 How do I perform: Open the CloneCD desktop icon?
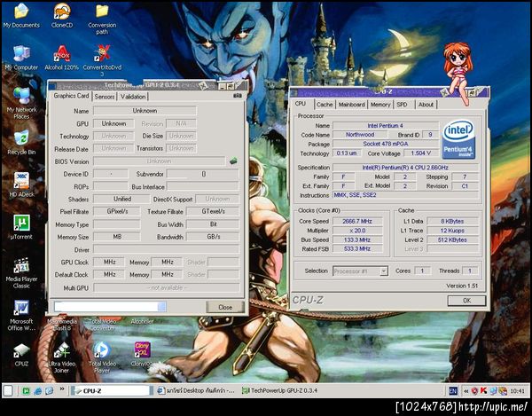click(x=62, y=15)
